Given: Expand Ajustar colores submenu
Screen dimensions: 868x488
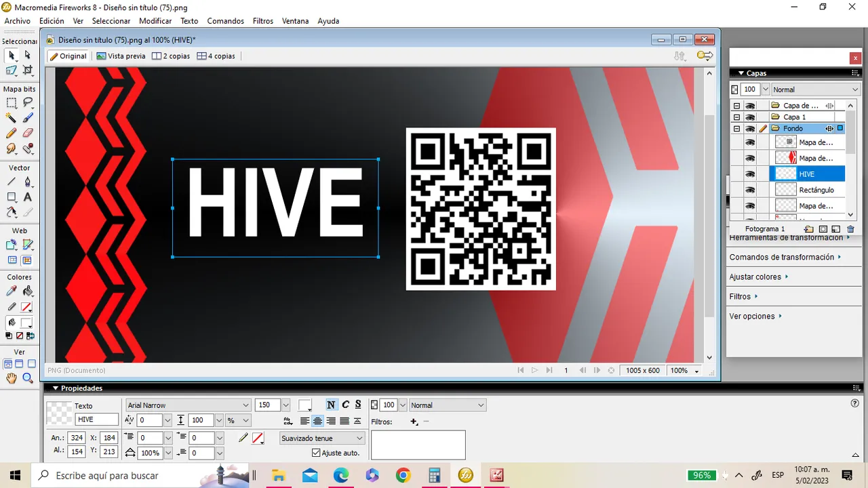Looking at the screenshot, I should (x=787, y=277).
